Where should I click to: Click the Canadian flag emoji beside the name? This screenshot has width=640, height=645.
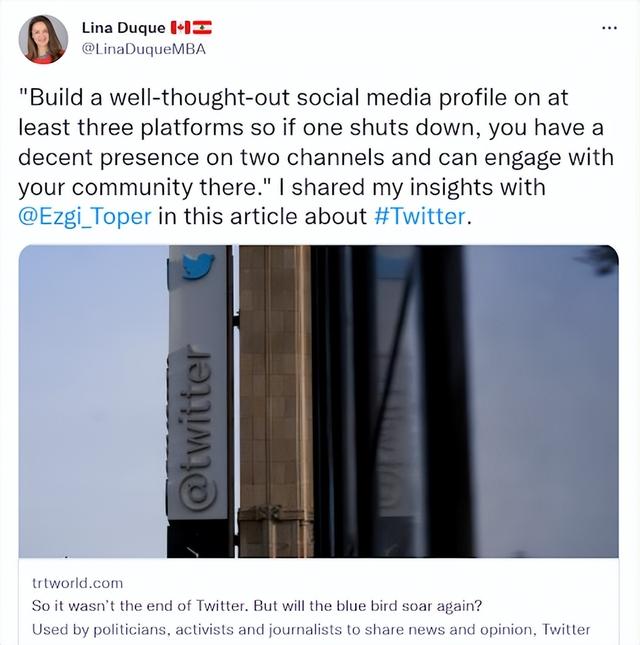coord(180,28)
